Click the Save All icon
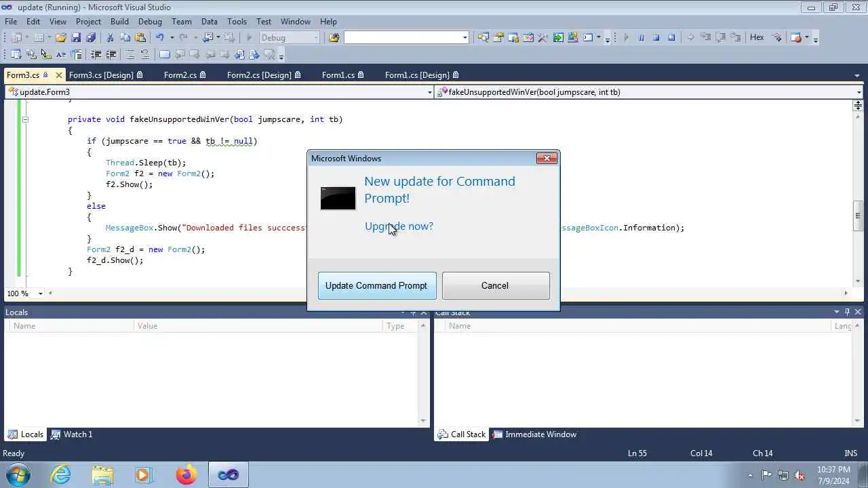 [x=91, y=38]
